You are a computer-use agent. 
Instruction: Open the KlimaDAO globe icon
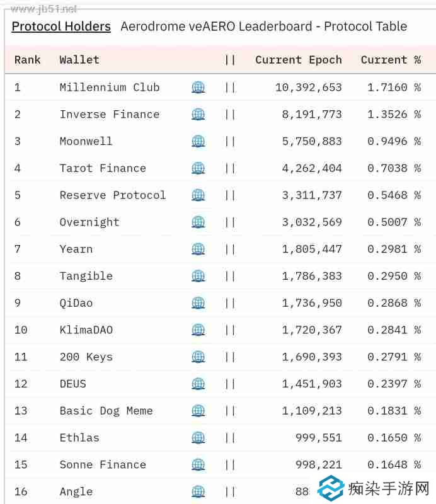pyautogui.click(x=198, y=330)
